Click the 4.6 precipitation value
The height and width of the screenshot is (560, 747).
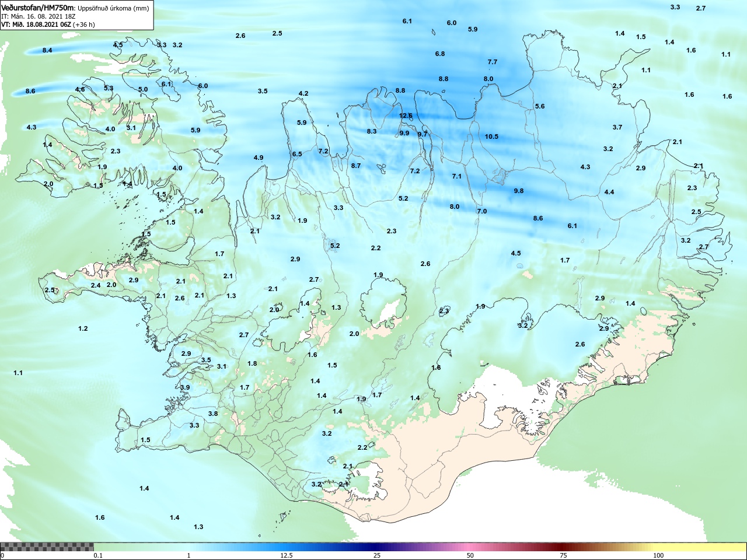click(80, 89)
